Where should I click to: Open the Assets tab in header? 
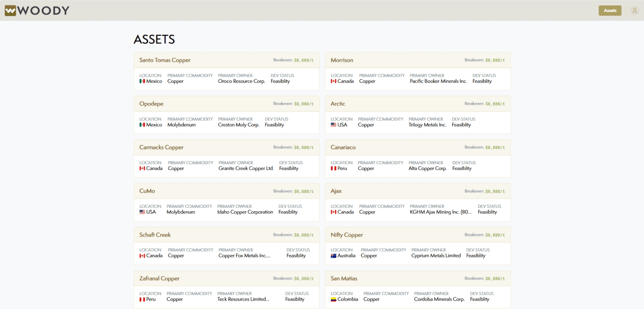(610, 10)
